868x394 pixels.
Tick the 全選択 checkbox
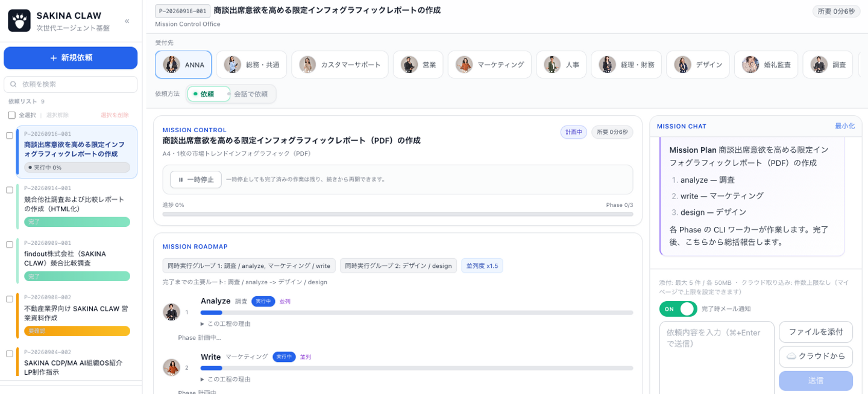click(11, 115)
